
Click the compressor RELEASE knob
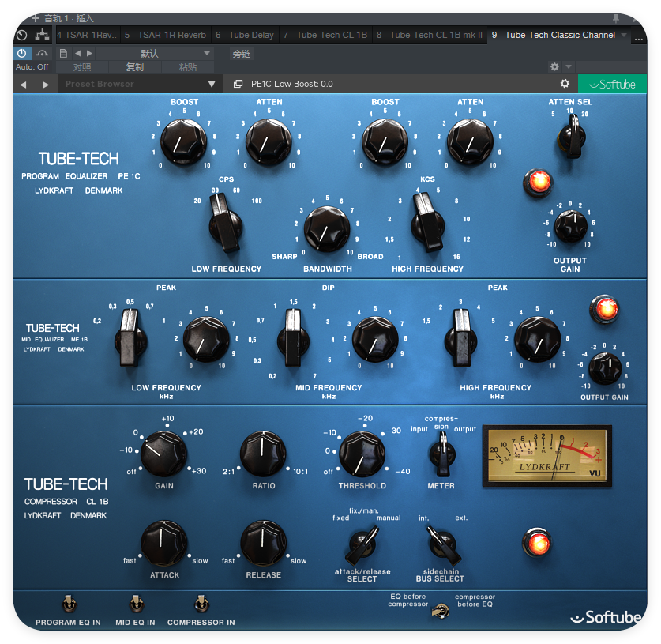[x=263, y=543]
